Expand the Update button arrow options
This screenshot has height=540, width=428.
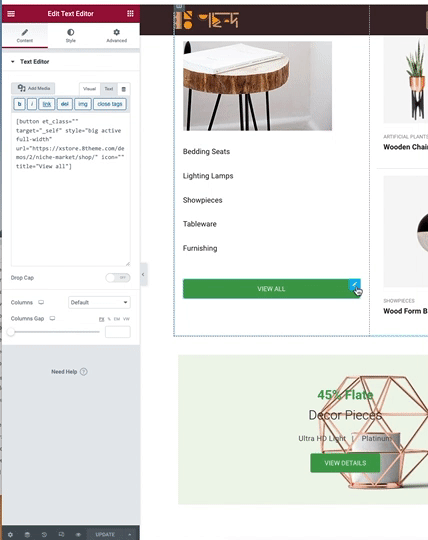click(130, 534)
